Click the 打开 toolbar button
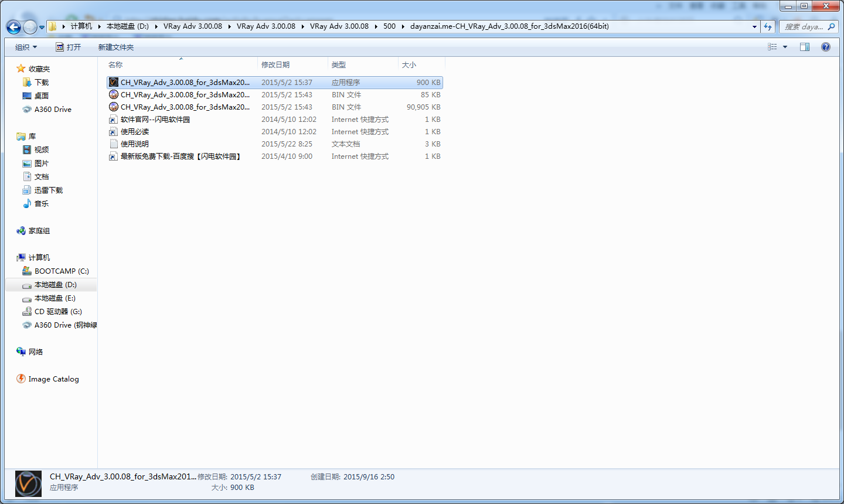Image resolution: width=844 pixels, height=504 pixels. (68, 47)
